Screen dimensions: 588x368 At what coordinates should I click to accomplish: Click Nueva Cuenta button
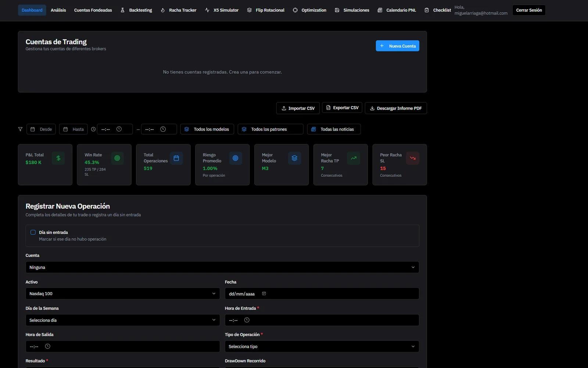point(397,46)
